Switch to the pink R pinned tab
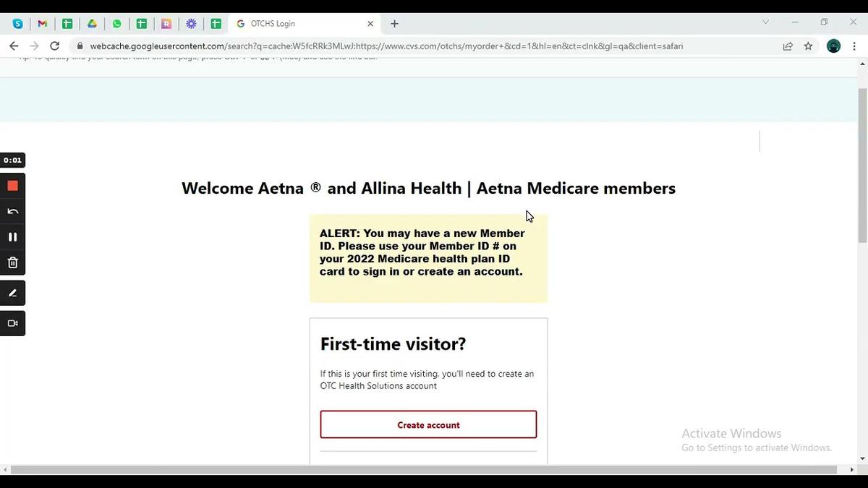 click(166, 24)
